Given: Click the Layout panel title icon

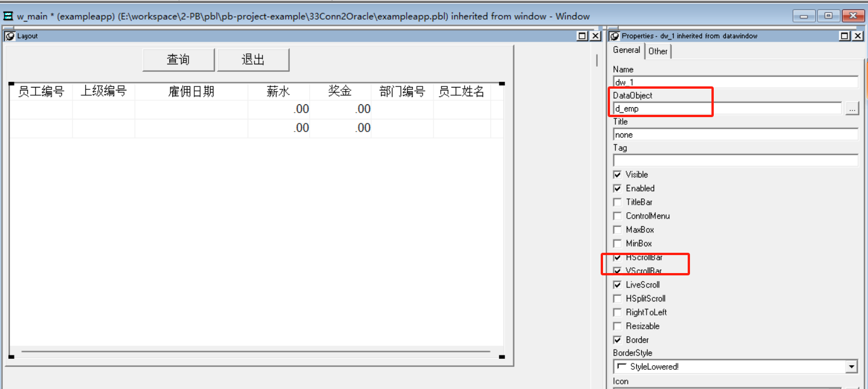Looking at the screenshot, I should (10, 36).
